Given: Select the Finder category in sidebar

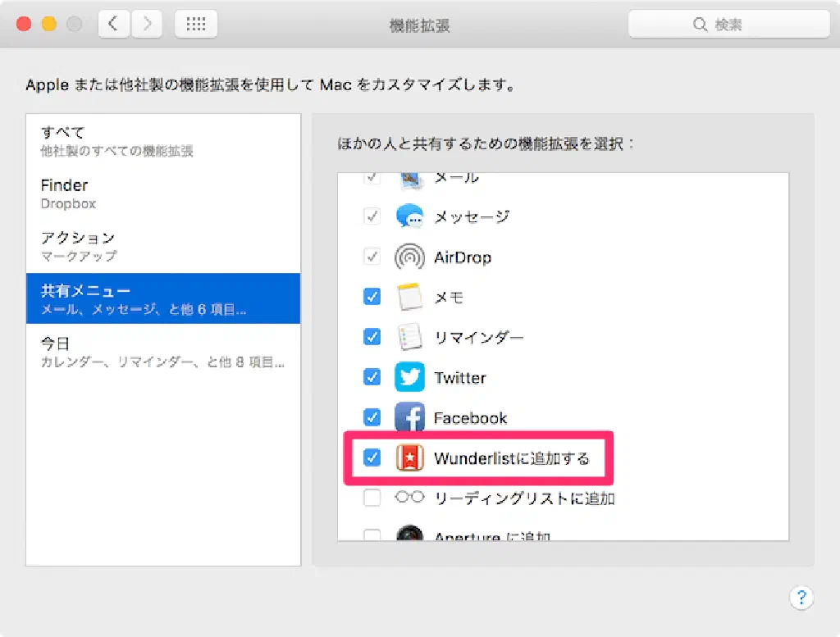Looking at the screenshot, I should 162,193.
